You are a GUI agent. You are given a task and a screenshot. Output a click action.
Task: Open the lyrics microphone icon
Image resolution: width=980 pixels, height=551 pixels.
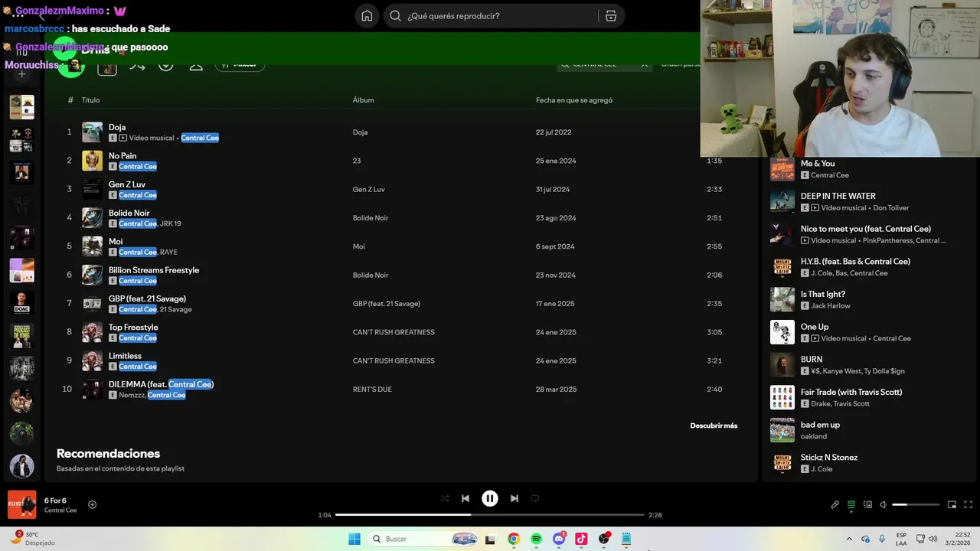[835, 504]
